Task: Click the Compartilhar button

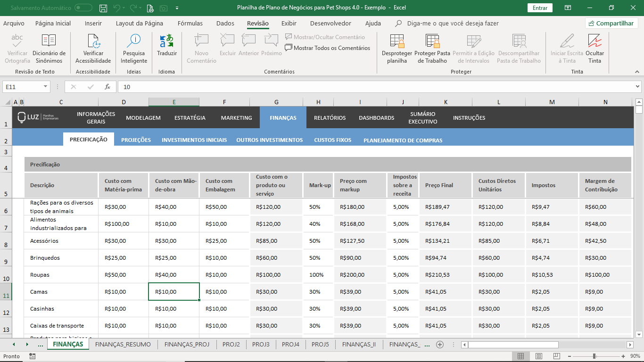Action: click(611, 24)
